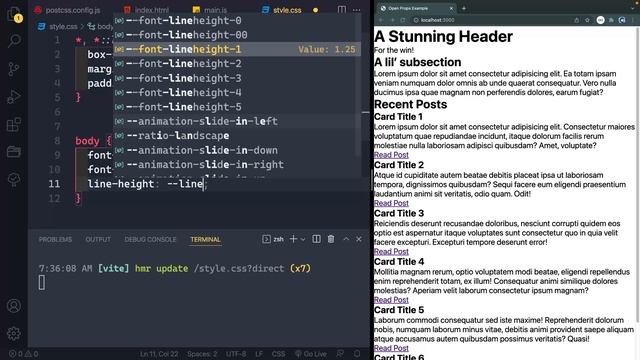The width and height of the screenshot is (640, 360).
Task: Click the errors and warnings status item
Action: point(24,354)
